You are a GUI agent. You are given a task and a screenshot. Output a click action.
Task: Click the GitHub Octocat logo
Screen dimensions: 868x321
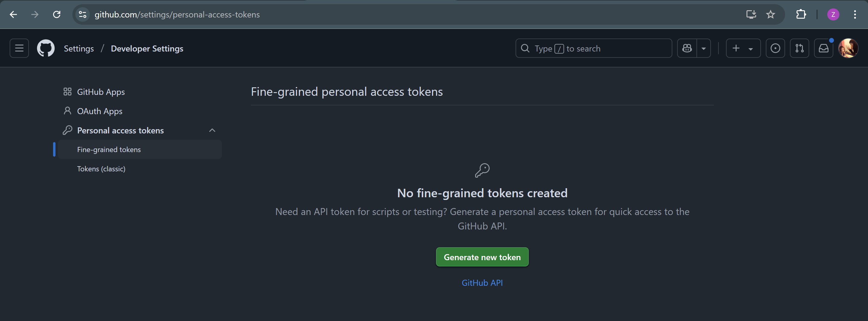pyautogui.click(x=46, y=48)
